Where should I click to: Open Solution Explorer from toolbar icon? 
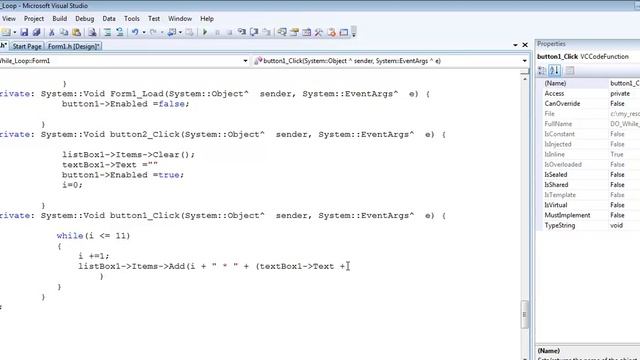pyautogui.click(x=282, y=32)
